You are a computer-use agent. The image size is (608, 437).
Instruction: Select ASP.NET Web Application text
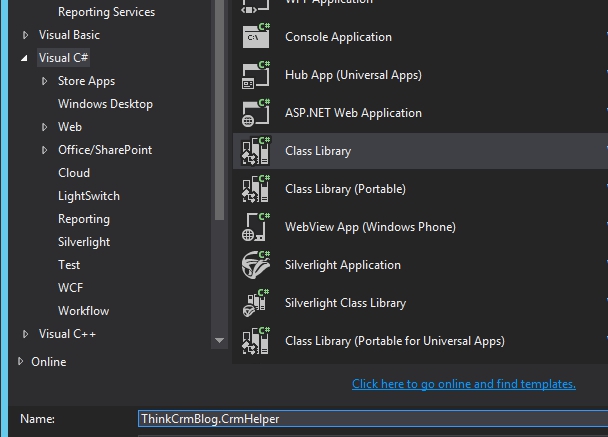(x=353, y=113)
